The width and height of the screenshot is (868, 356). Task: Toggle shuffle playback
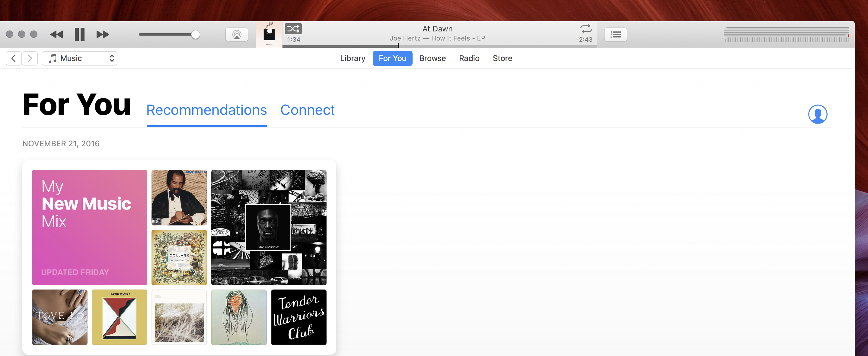pos(293,29)
